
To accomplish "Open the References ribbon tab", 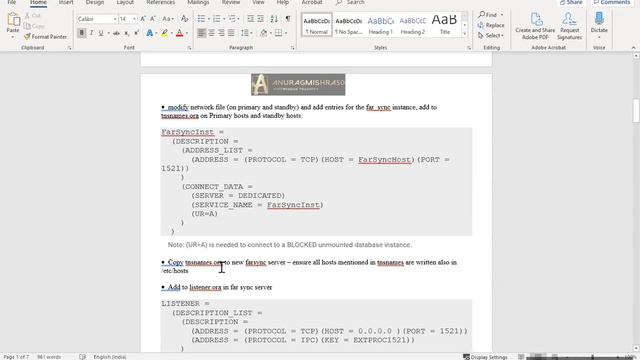I will tap(160, 2).
